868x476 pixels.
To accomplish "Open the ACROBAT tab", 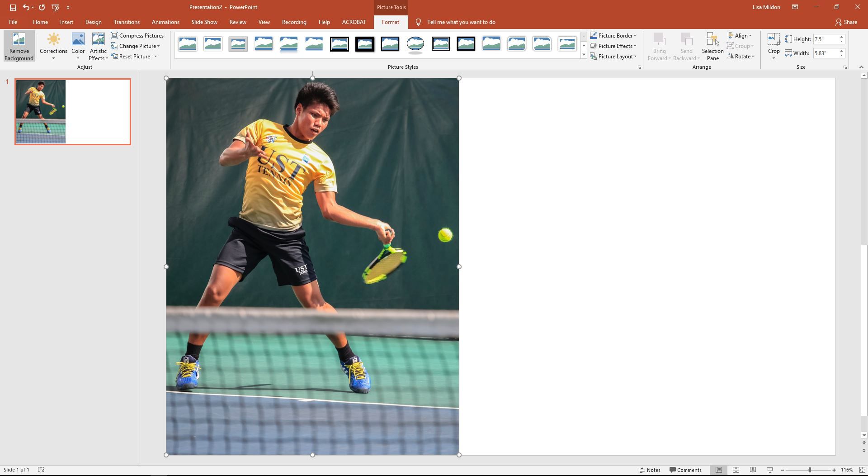I will [x=354, y=22].
